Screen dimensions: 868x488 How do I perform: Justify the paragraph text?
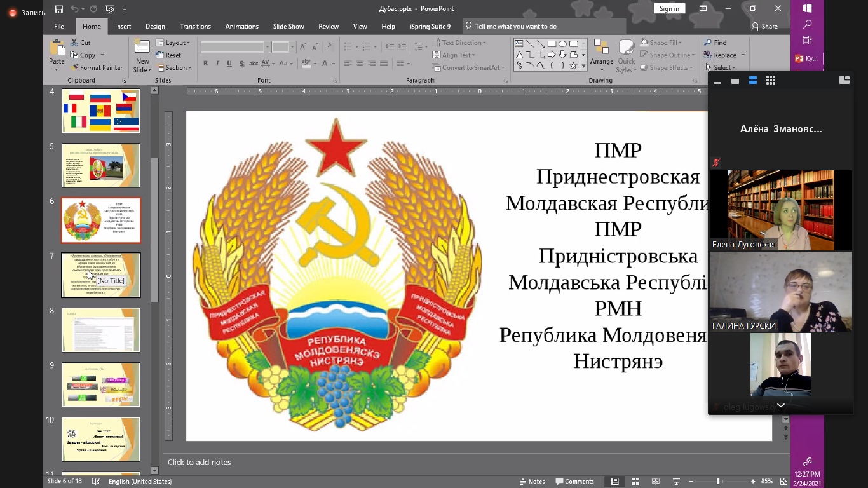[384, 64]
